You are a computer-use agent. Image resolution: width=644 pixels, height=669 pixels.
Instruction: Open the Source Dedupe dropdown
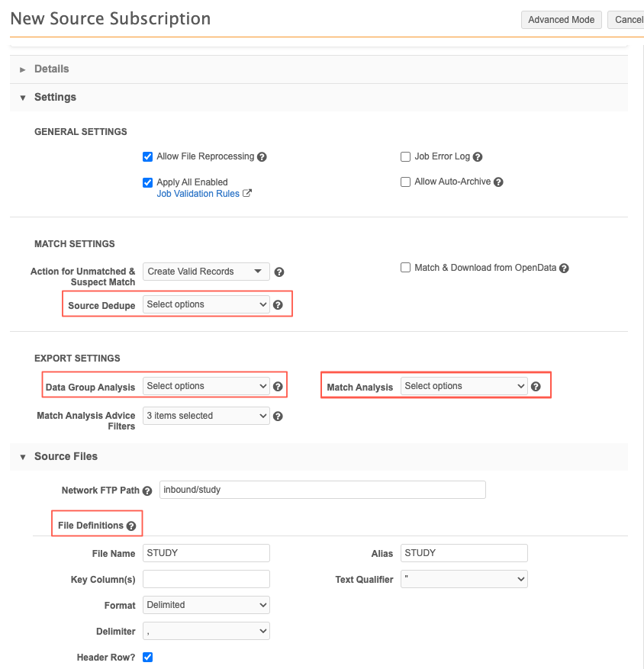click(x=206, y=304)
